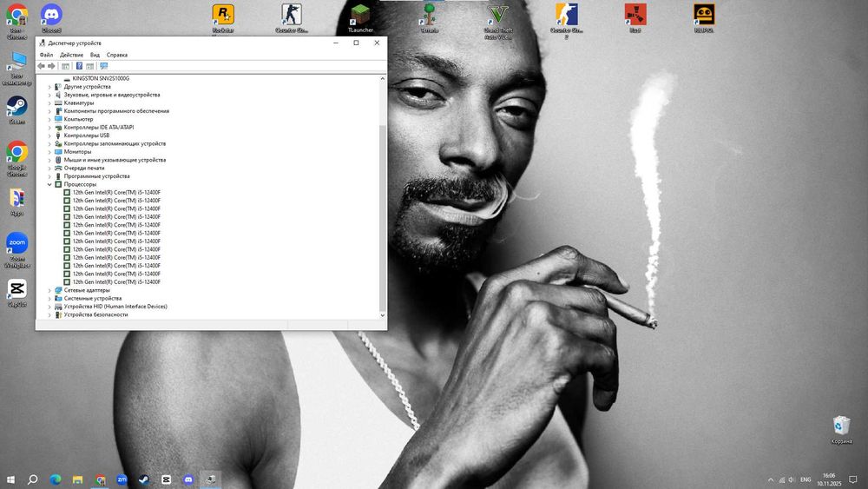868x489 pixels.
Task: Open the Вид menu
Action: 95,55
